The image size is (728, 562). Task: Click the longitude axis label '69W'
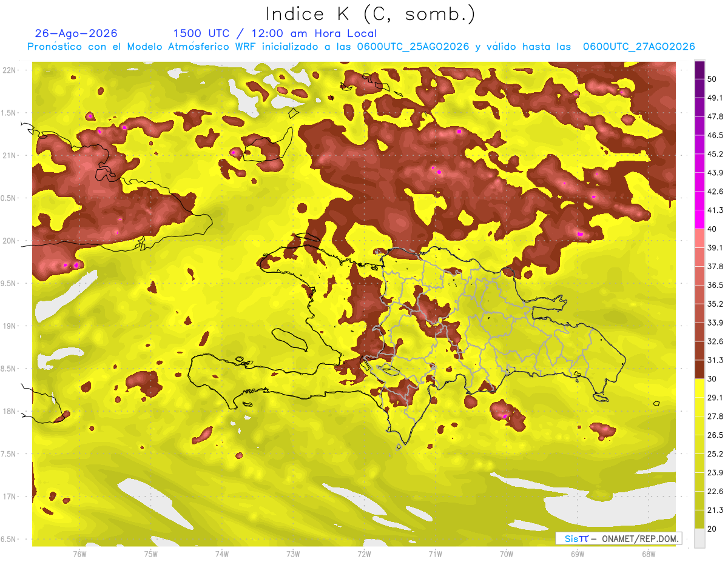coord(578,554)
